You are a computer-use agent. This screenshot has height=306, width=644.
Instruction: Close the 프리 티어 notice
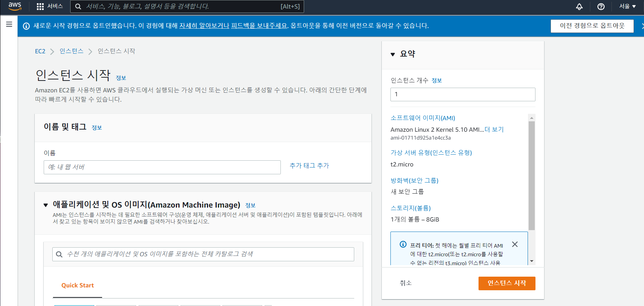pos(515,244)
